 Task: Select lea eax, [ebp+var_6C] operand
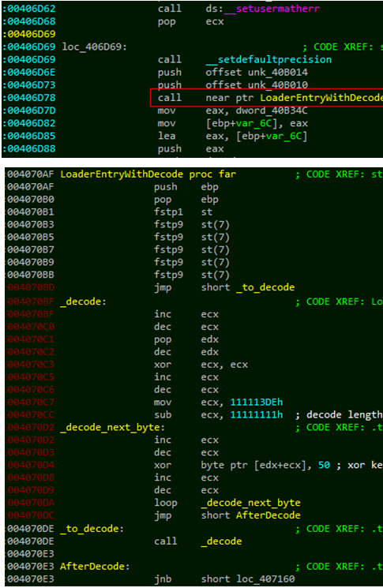point(257,136)
